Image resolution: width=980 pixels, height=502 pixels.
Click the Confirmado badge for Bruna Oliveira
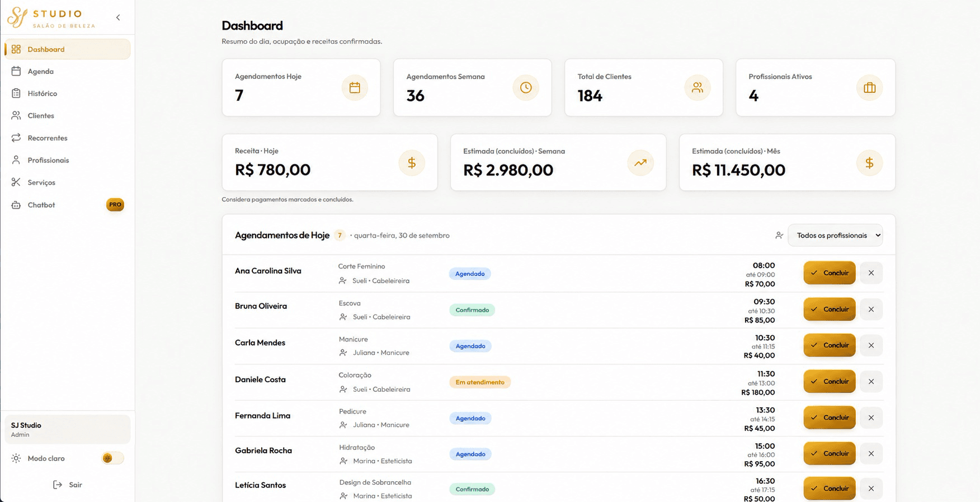tap(472, 310)
